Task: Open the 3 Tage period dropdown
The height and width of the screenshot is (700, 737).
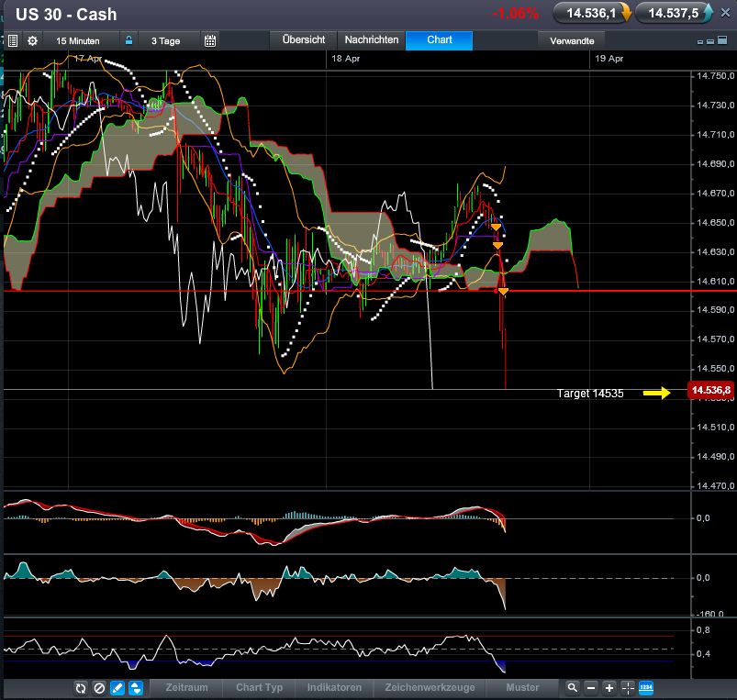Action: tap(166, 41)
